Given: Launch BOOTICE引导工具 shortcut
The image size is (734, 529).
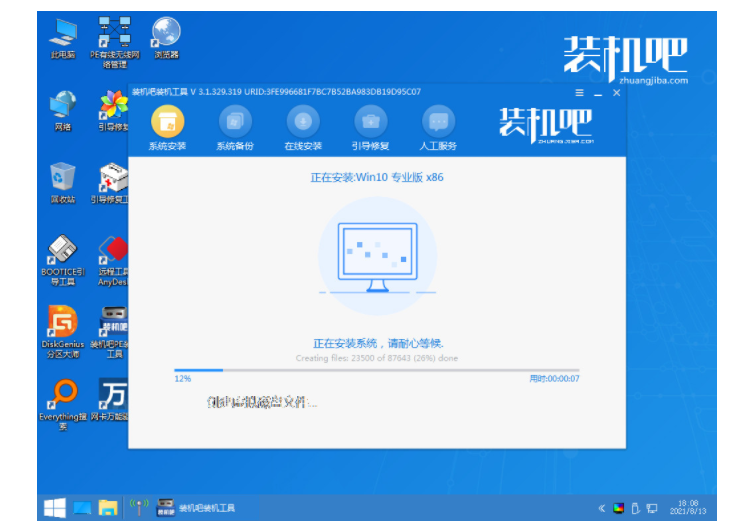Looking at the screenshot, I should [63, 260].
